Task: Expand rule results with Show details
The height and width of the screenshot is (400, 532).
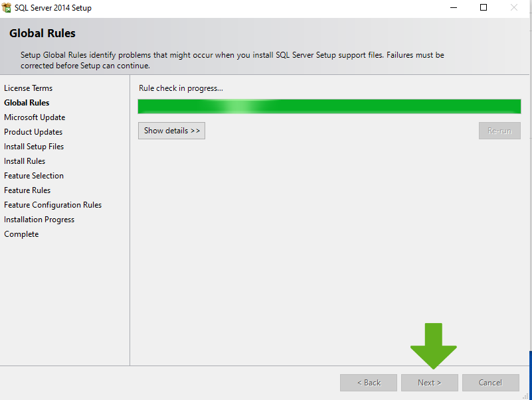Action: pos(171,131)
